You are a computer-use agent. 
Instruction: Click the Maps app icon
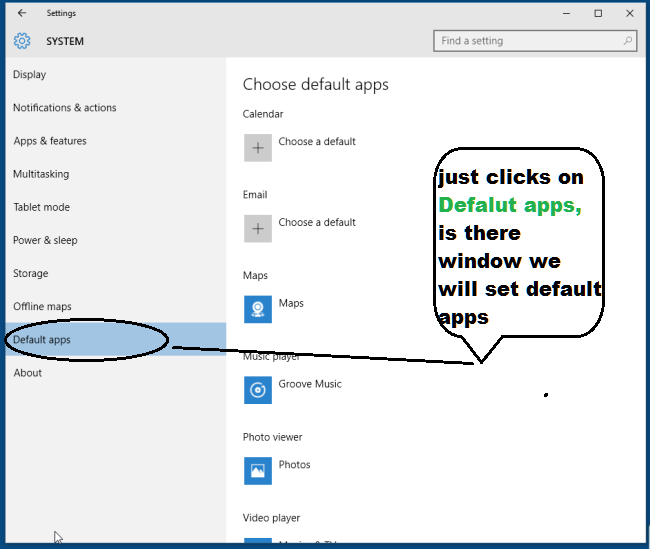[x=258, y=309]
